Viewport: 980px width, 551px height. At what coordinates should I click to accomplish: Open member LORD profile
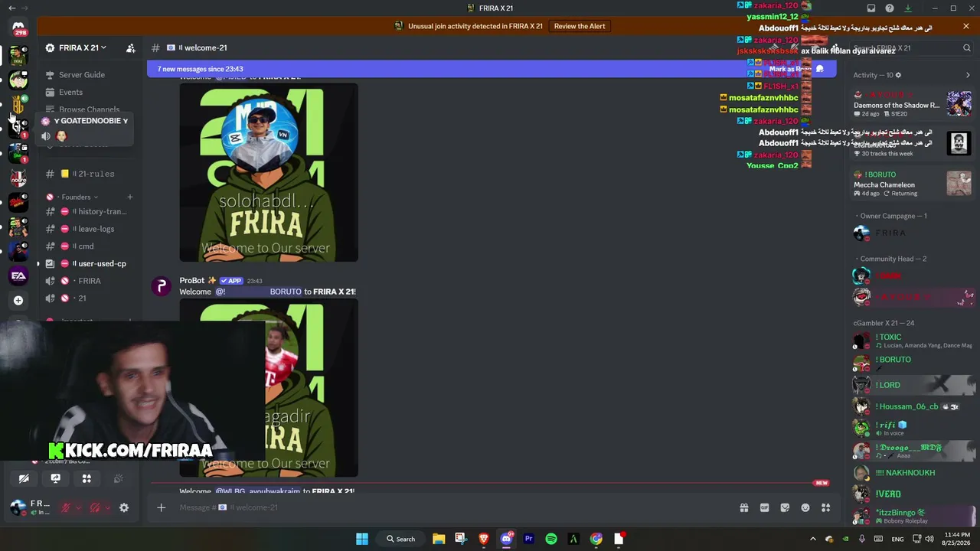click(x=913, y=385)
